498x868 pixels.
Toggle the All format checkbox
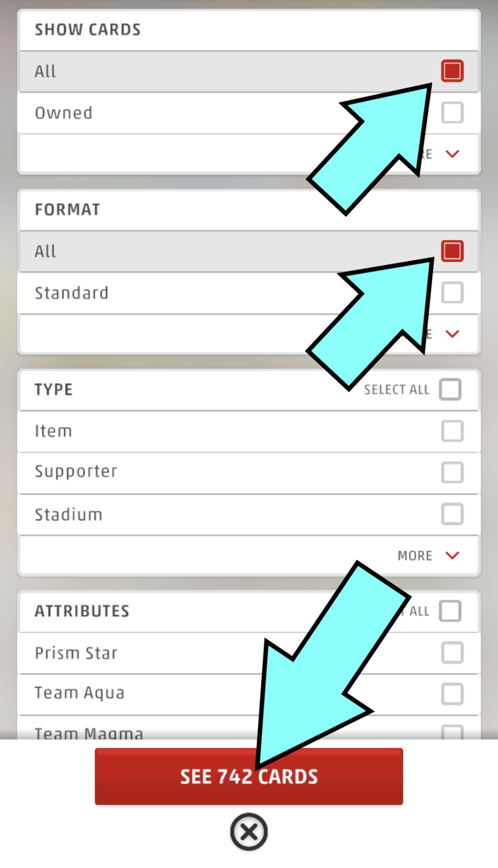pos(452,251)
